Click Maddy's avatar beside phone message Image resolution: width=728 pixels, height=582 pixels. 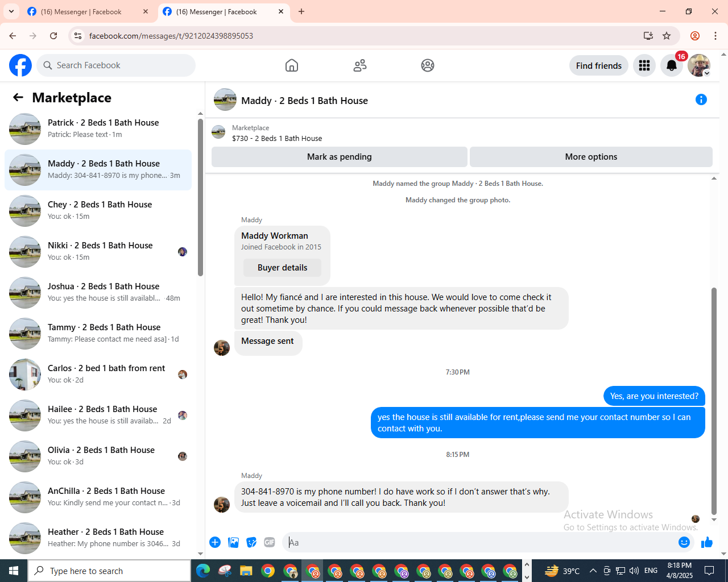[x=222, y=505]
